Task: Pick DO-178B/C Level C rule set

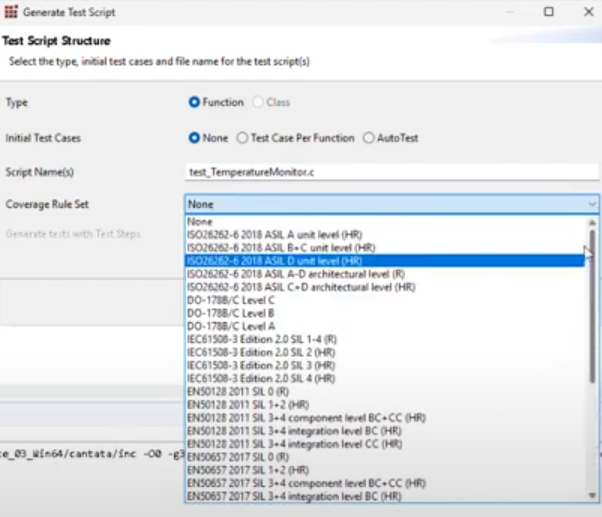Action: click(385, 300)
